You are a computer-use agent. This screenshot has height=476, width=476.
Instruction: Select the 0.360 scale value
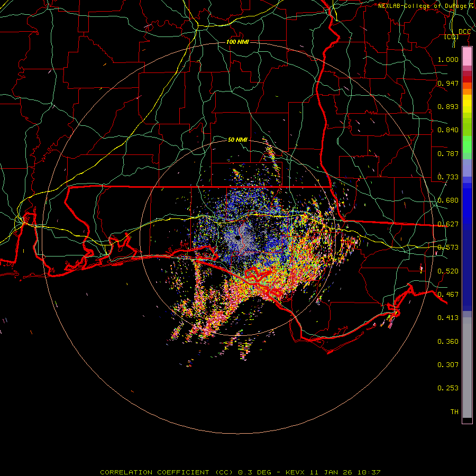click(x=448, y=342)
